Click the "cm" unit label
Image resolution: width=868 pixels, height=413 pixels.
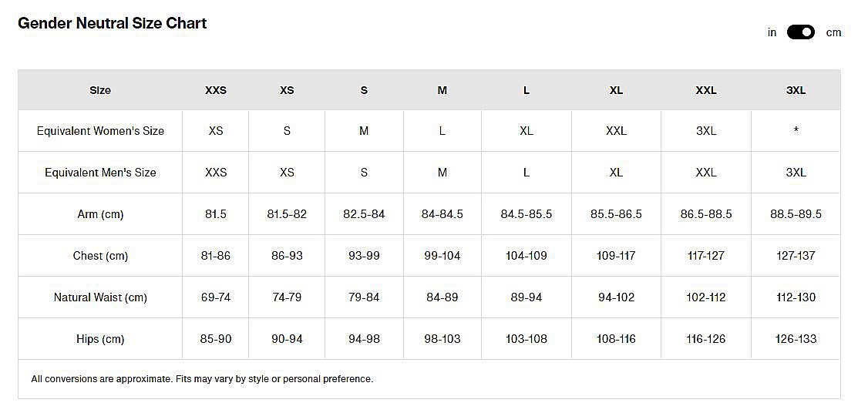[833, 32]
